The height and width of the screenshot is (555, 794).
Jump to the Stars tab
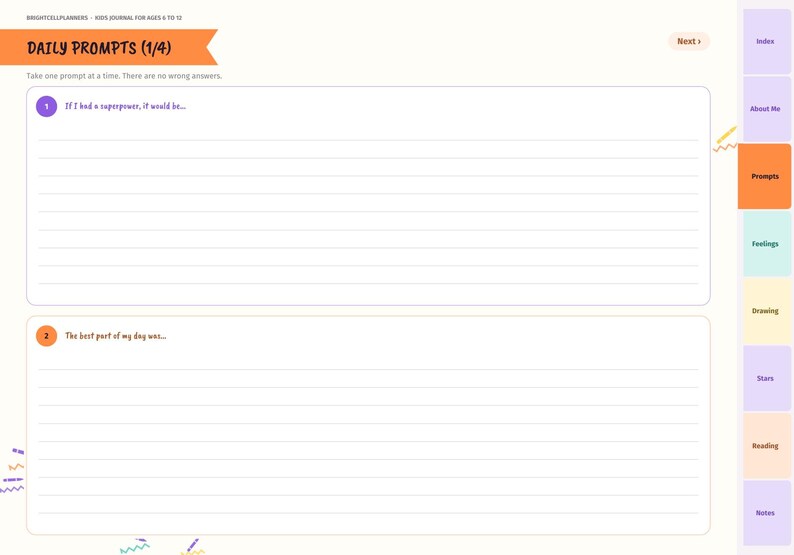767,378
